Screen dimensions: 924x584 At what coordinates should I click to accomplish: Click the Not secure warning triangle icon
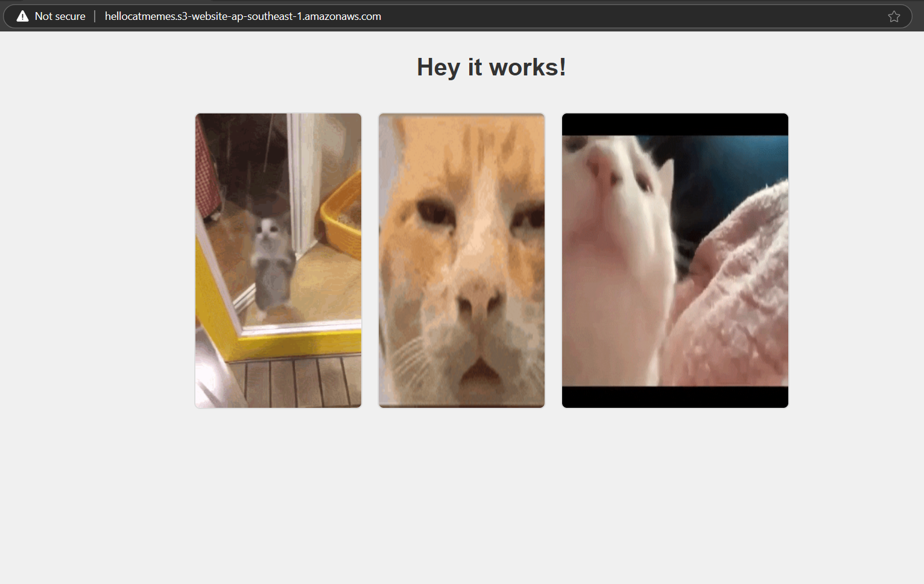click(22, 16)
